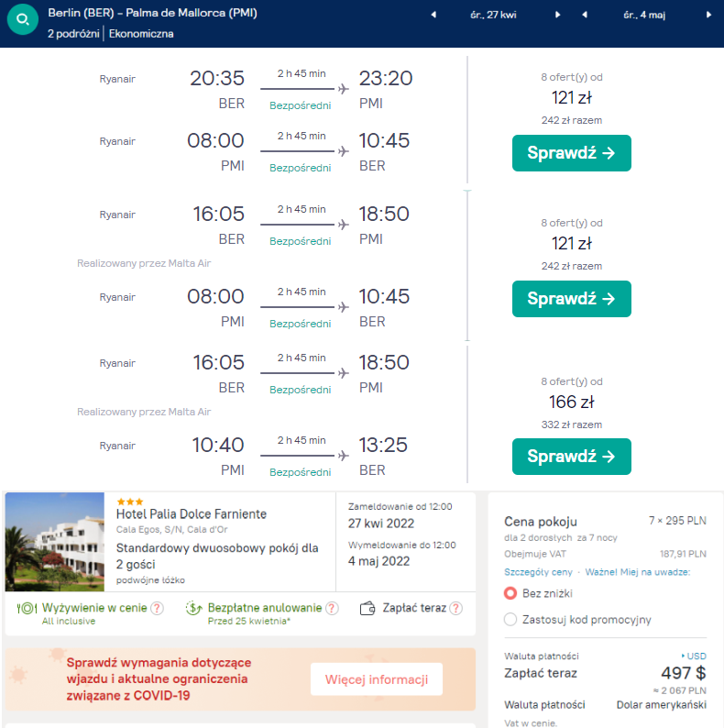Advance departure date after 27 kwi

[x=558, y=16]
